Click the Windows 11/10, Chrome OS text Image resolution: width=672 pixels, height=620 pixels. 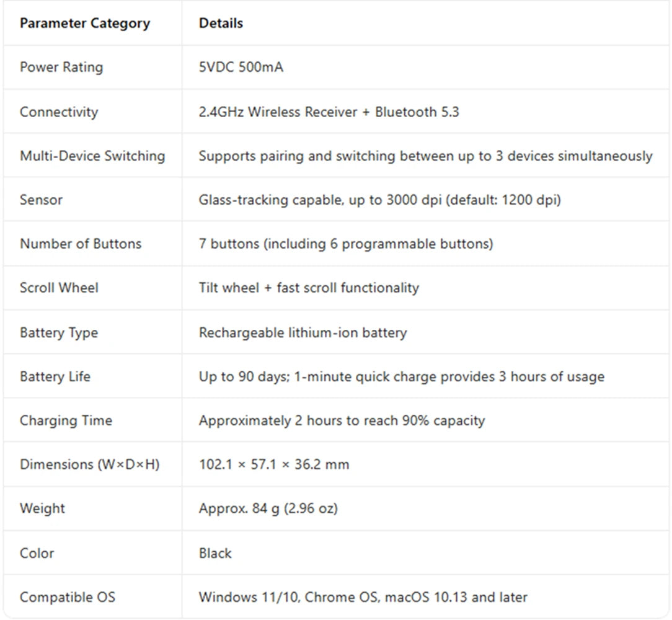[290, 597]
